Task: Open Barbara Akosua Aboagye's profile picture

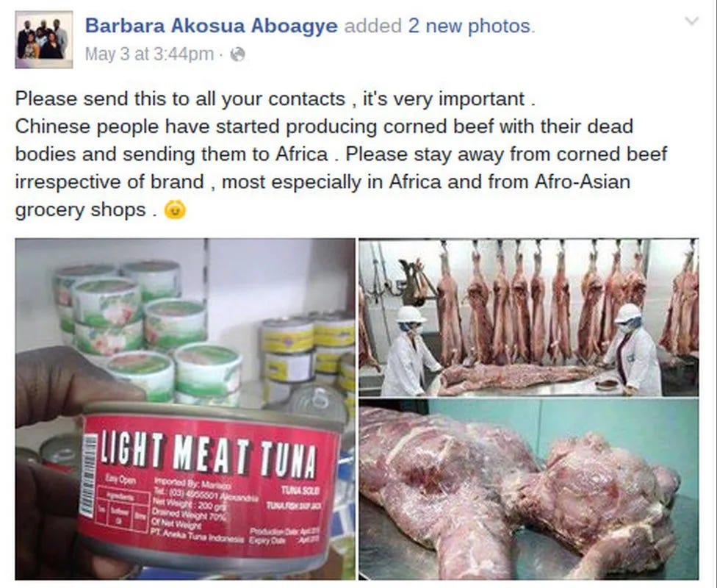Action: click(44, 40)
